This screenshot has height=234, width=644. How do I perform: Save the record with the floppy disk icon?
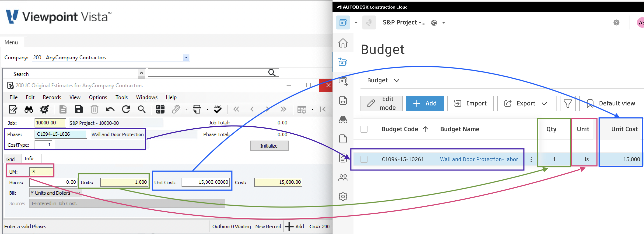(x=79, y=109)
